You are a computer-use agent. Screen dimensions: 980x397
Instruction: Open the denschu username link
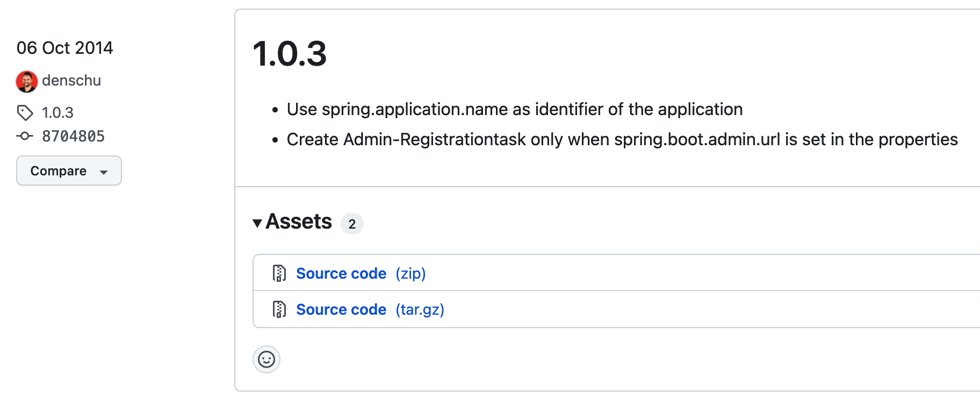point(71,81)
